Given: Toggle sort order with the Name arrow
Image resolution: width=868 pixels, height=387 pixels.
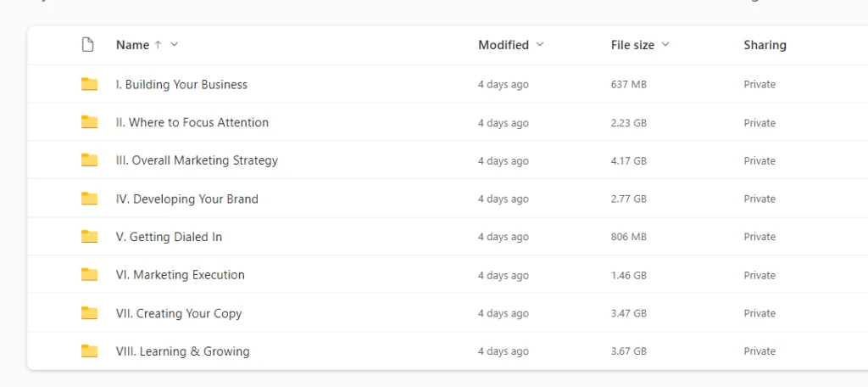Looking at the screenshot, I should coord(158,45).
